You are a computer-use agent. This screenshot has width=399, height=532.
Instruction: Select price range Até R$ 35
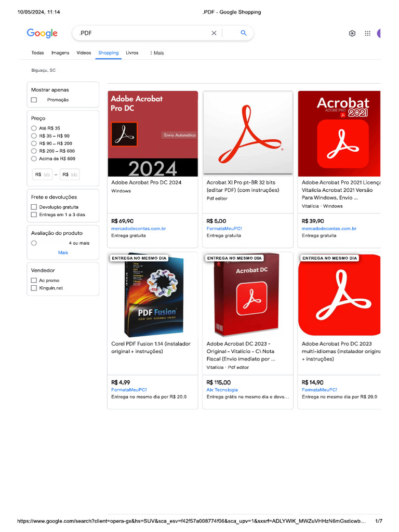(34, 128)
